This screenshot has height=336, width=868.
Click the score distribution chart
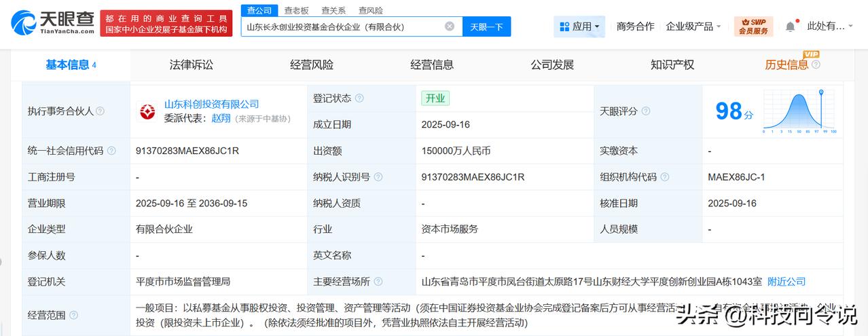800,111
